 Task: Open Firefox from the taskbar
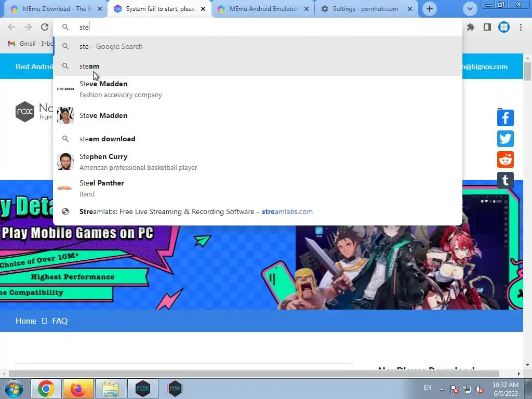click(78, 389)
